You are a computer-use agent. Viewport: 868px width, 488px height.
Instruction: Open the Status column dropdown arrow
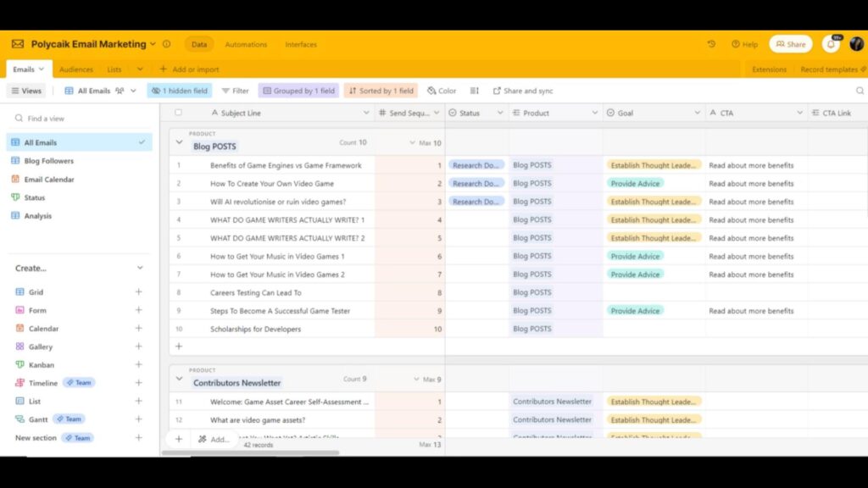[x=498, y=113]
